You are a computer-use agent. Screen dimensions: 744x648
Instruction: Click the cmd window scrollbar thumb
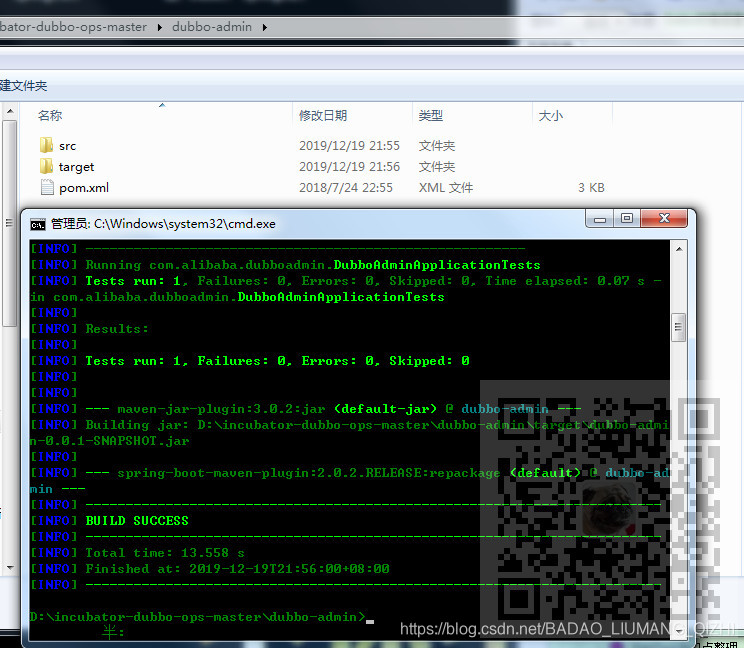tap(679, 327)
